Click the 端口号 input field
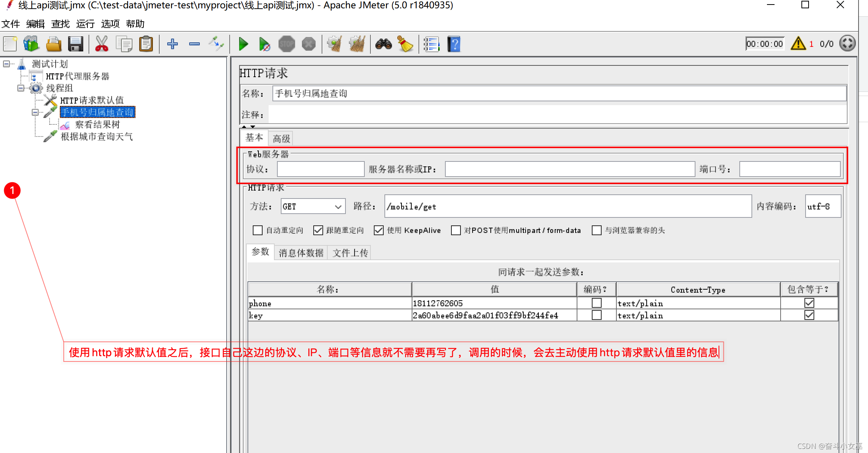The height and width of the screenshot is (453, 868). 790,169
